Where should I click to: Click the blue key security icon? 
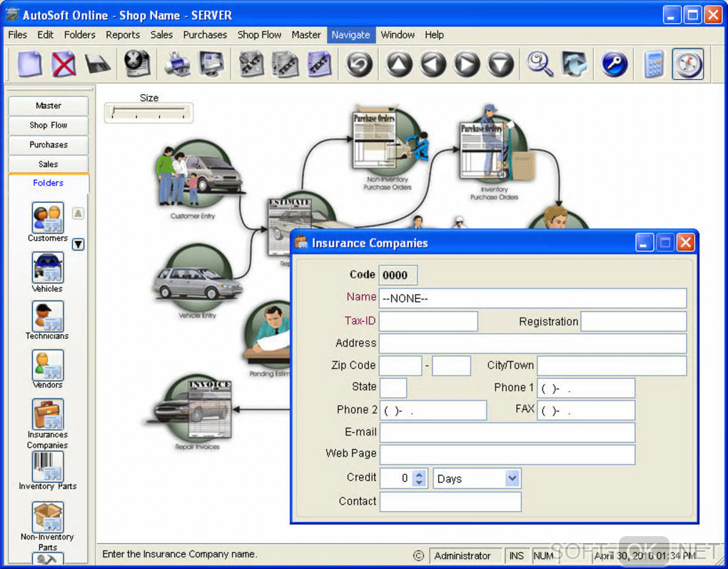click(x=615, y=64)
